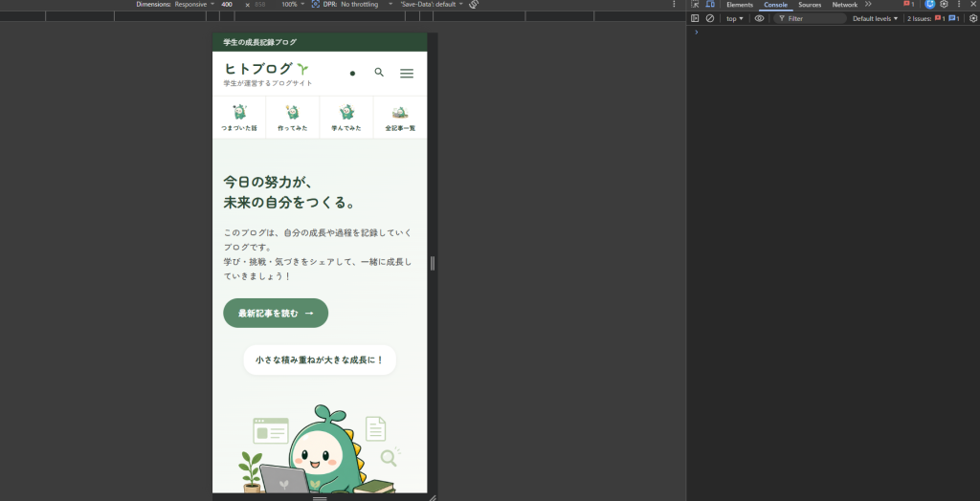
Task: Open the hamburger menu in blog header
Action: pyautogui.click(x=407, y=73)
